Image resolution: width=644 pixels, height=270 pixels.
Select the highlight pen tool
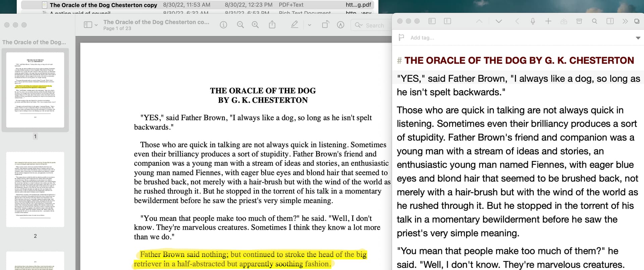coord(294,25)
